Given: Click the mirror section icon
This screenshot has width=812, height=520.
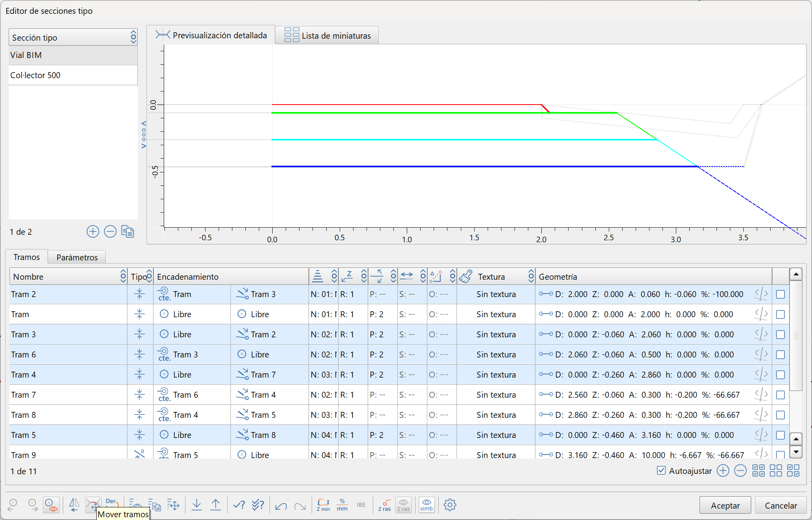Looking at the screenshot, I should pos(74,505).
